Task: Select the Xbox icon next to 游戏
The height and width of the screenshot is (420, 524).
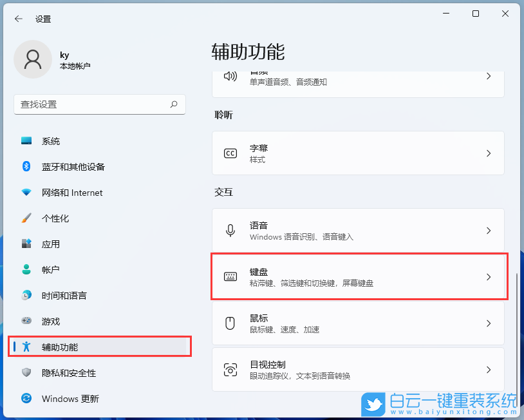Action: (26, 321)
